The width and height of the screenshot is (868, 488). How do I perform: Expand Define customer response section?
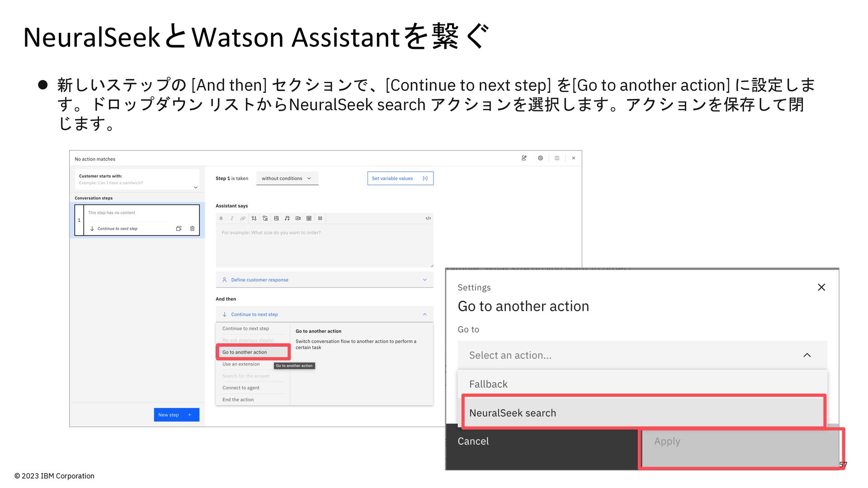(325, 280)
